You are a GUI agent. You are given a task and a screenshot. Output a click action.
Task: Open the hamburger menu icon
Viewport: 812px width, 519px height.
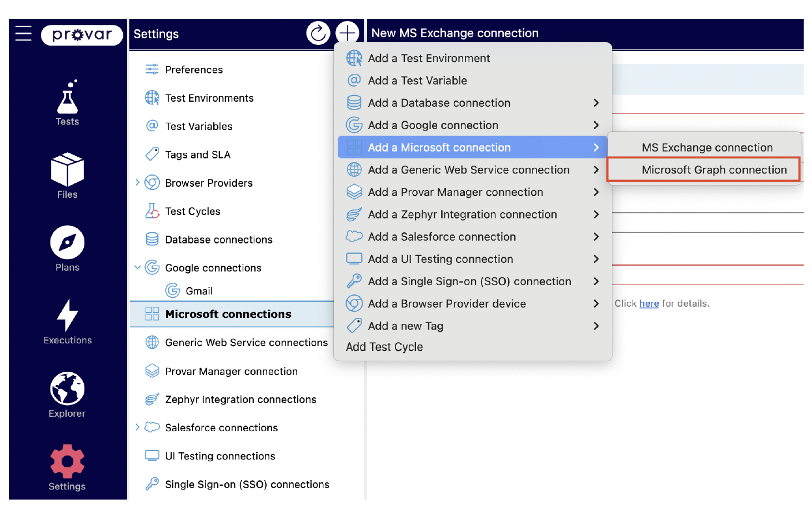coord(23,33)
